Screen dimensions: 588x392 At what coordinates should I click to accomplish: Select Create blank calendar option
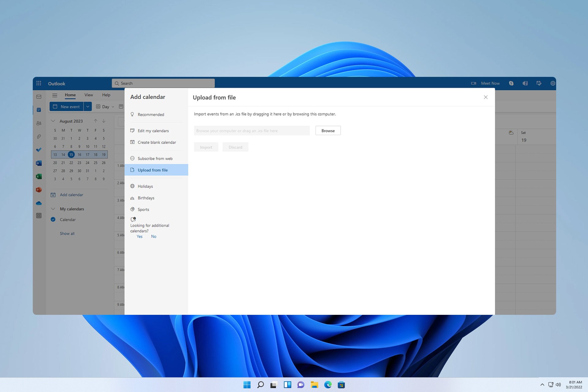tap(156, 142)
